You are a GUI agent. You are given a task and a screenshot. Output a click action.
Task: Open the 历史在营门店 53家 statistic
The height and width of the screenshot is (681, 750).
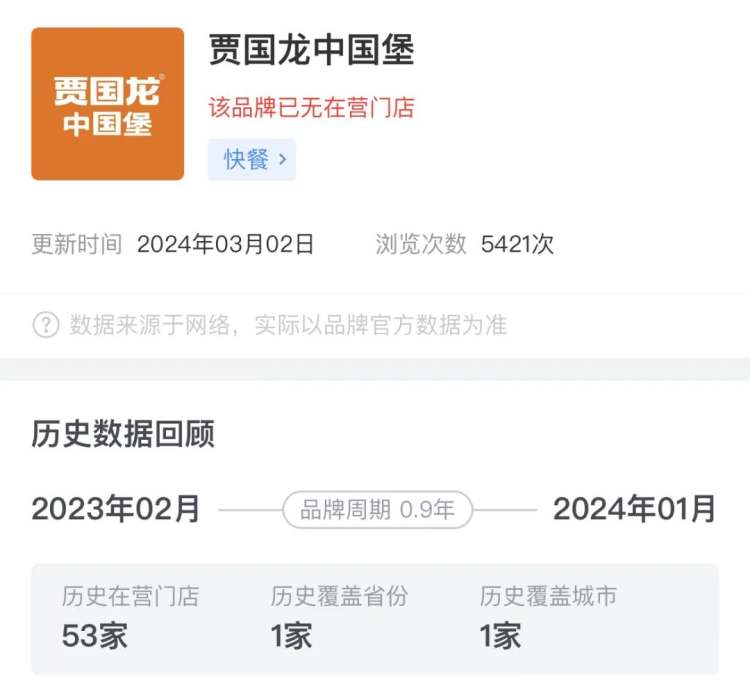click(x=130, y=616)
